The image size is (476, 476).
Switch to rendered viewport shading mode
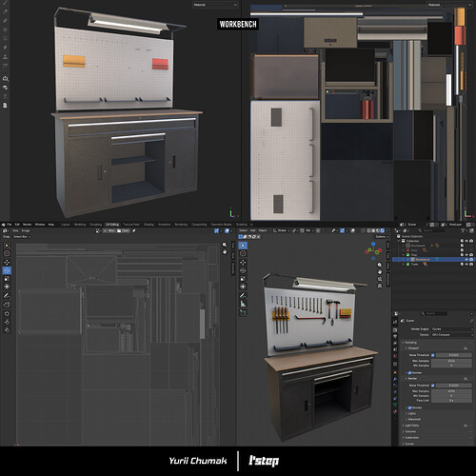(383, 230)
